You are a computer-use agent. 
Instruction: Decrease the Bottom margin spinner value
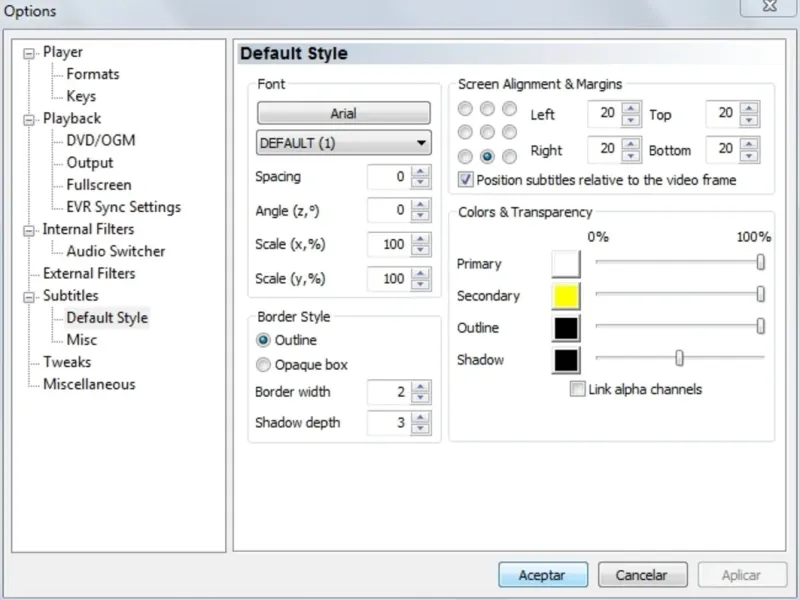tap(750, 156)
